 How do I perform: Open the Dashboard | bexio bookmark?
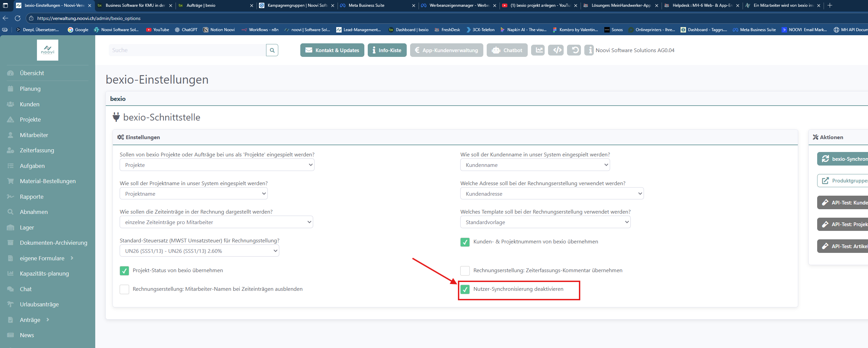click(408, 30)
